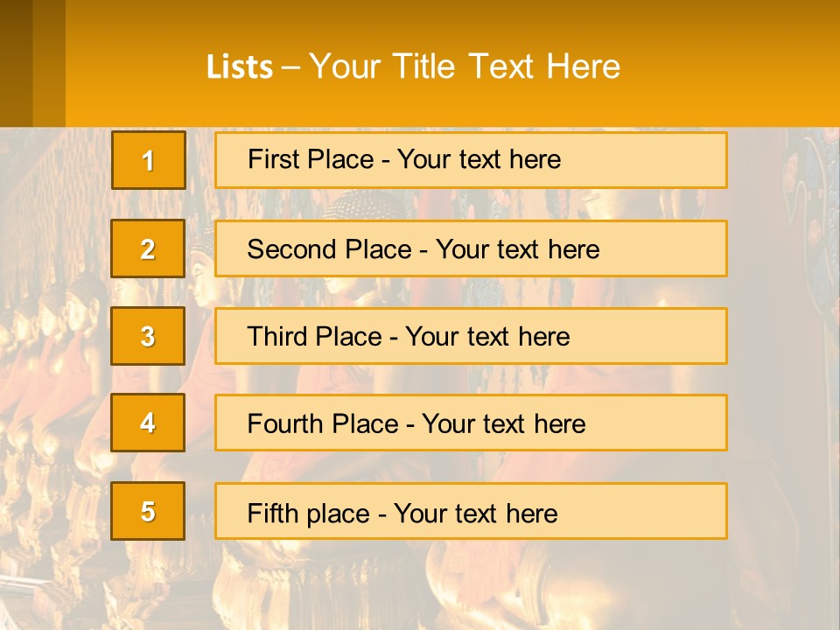
Task: Select the lighter brown stripe beside it
Action: [x=49, y=63]
